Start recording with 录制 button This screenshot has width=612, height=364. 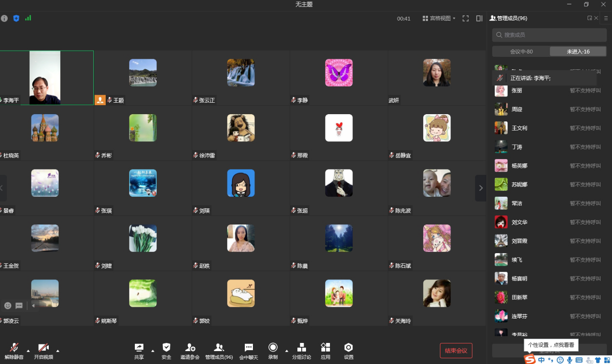(273, 351)
